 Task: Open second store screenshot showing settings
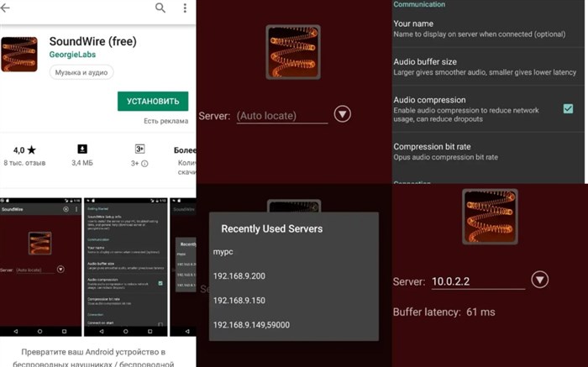[126, 266]
